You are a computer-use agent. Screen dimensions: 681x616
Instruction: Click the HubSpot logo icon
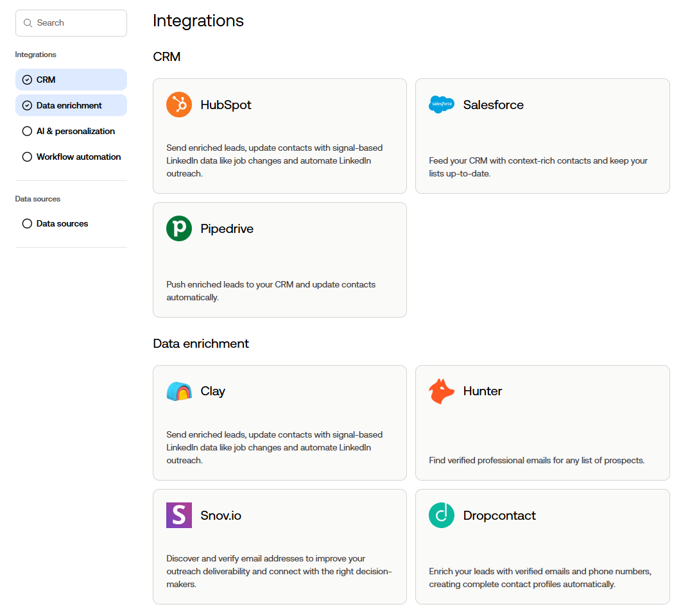coord(179,105)
